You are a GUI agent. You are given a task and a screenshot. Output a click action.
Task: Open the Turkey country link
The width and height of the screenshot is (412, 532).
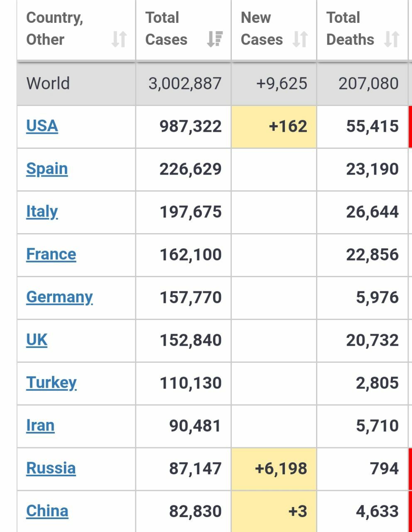[51, 383]
